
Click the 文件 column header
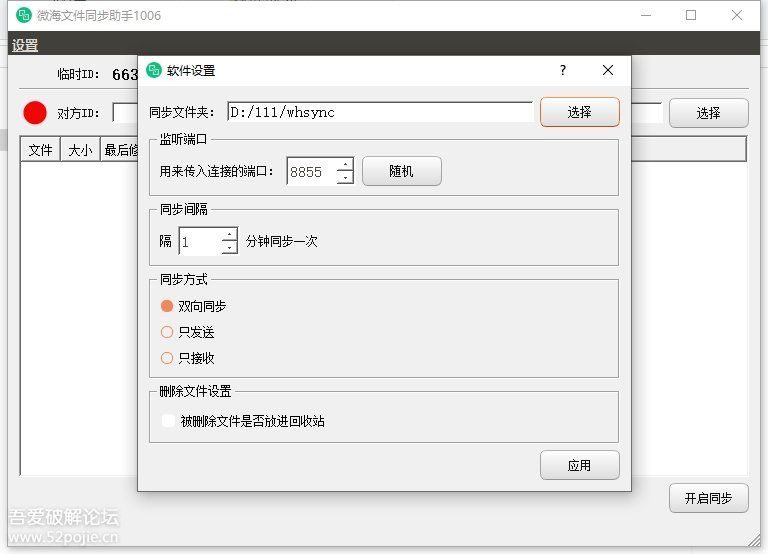tap(40, 150)
